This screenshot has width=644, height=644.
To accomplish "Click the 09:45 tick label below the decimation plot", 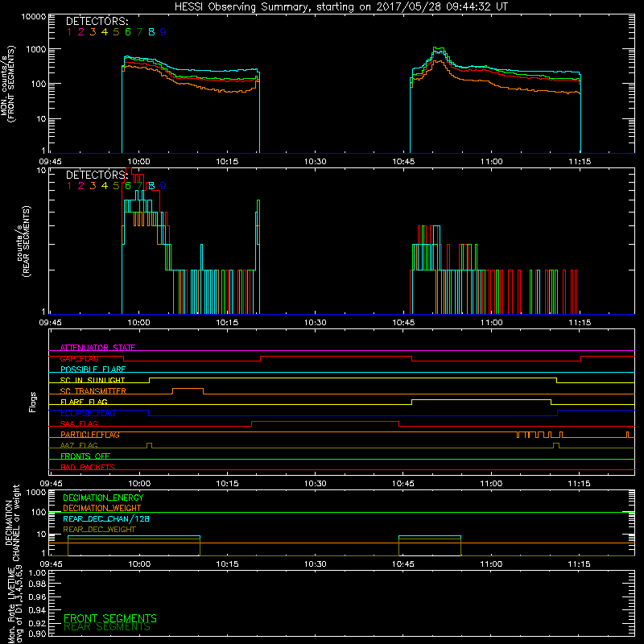I will tap(51, 564).
